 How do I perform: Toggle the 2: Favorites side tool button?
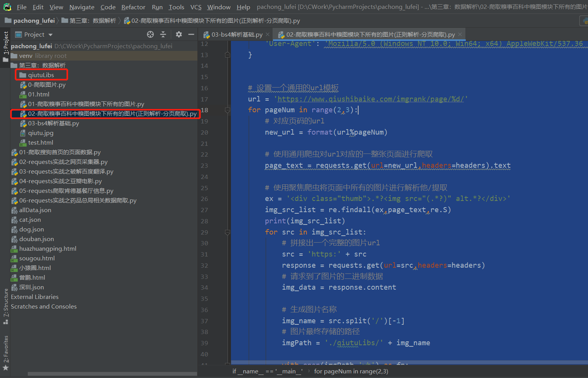5,353
